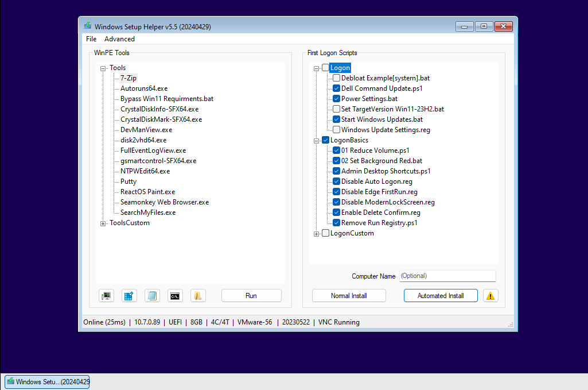The image size is (588, 390).
Task: Select Autoruns64.exe tool
Action: coord(144,88)
